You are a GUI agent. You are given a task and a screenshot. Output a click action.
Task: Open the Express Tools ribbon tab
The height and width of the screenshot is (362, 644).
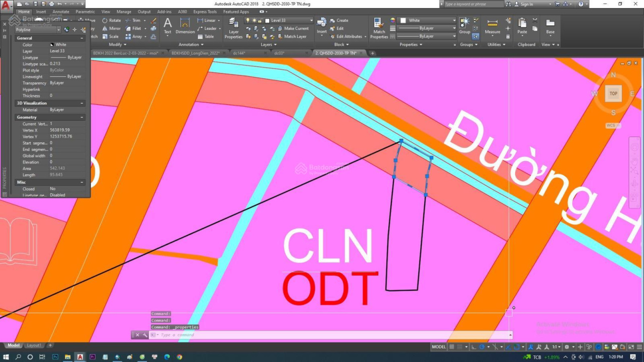coord(205,12)
